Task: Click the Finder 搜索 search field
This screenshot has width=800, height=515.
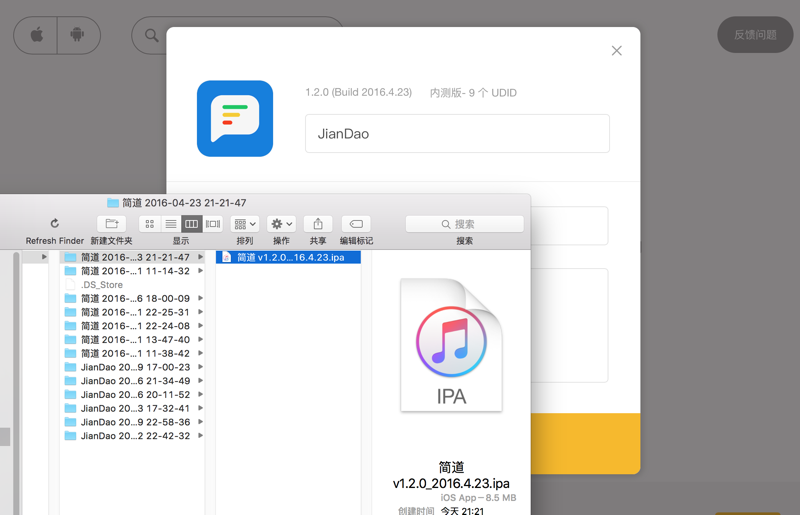Action: click(x=465, y=224)
